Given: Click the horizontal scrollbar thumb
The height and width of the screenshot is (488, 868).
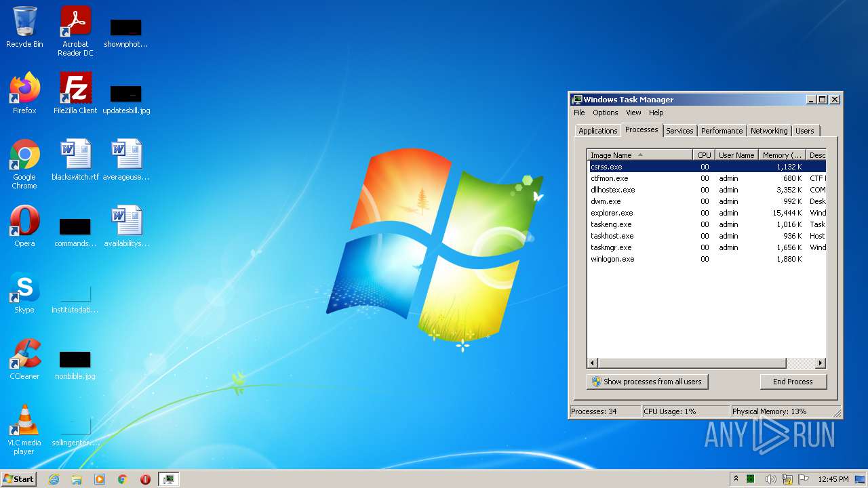Looking at the screenshot, I should point(692,363).
